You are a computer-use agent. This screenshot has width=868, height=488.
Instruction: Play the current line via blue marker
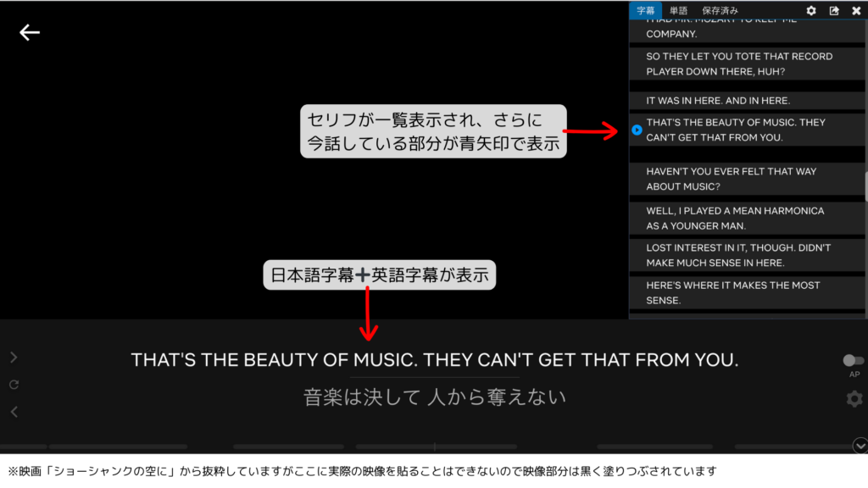point(637,130)
